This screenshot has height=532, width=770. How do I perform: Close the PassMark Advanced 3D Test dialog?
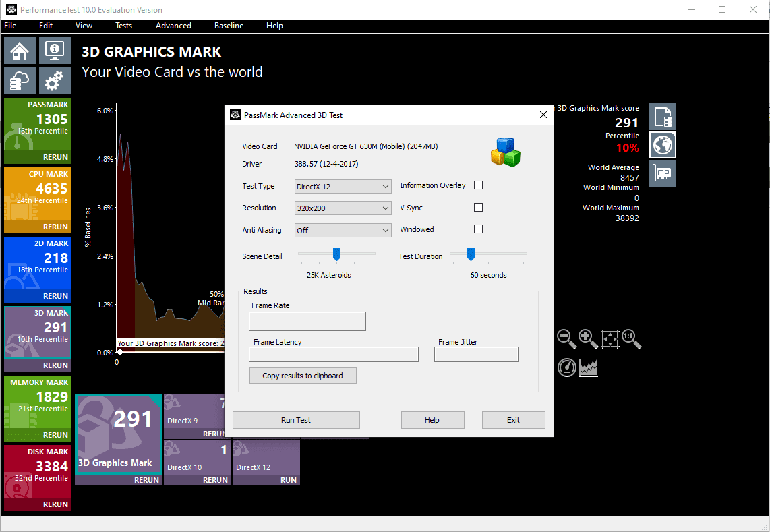click(x=543, y=115)
